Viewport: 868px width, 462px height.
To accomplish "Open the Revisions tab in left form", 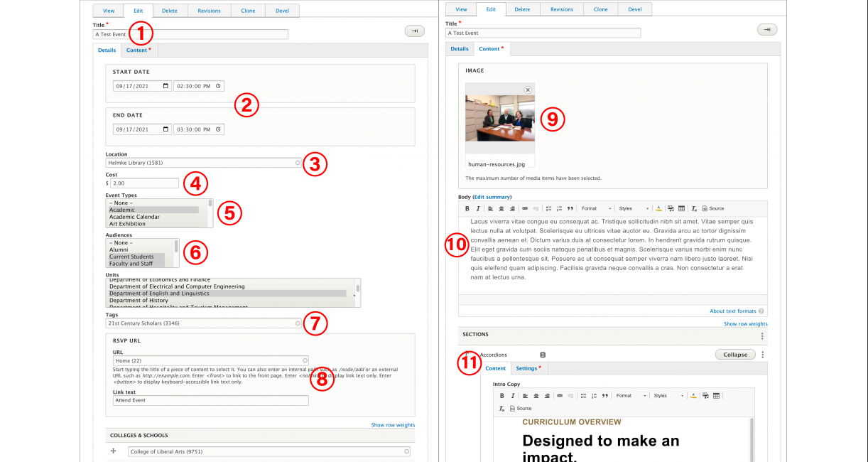I will point(210,11).
